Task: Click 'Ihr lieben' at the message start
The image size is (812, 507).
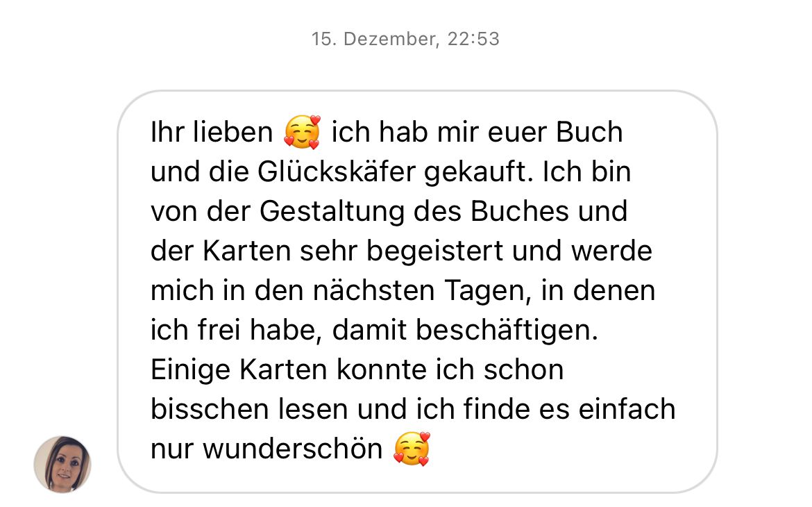Action: tap(211, 132)
